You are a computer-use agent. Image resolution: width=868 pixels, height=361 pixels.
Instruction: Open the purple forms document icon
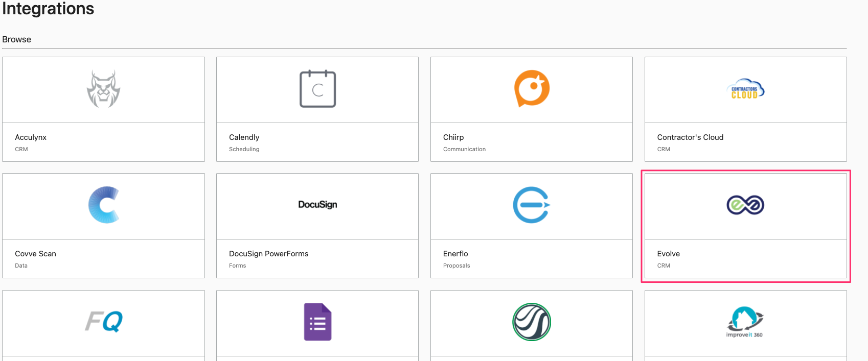[317, 322]
